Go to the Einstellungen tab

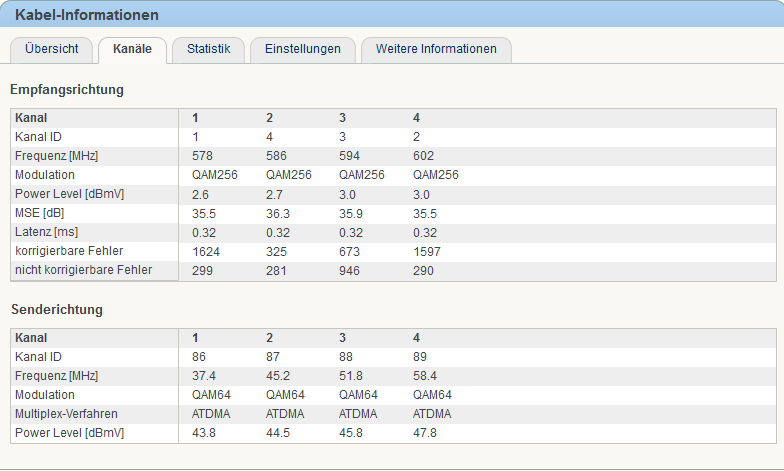pyautogui.click(x=302, y=49)
